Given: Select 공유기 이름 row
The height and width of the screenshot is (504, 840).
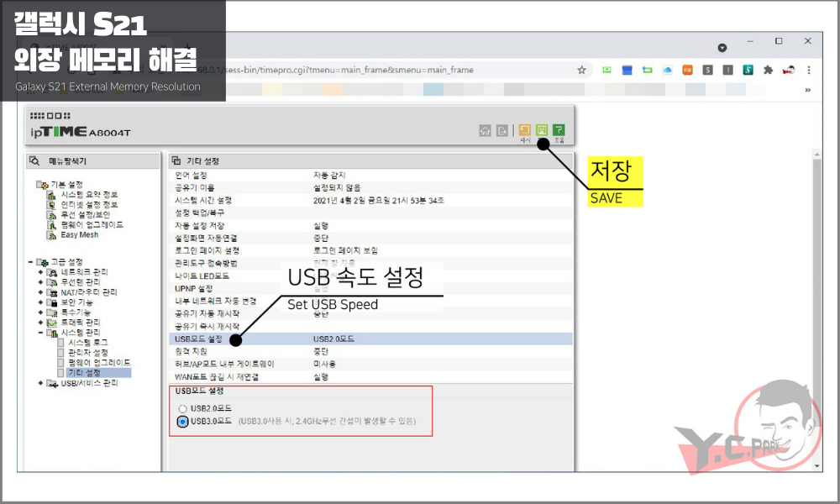Looking at the screenshot, I should click(372, 187).
